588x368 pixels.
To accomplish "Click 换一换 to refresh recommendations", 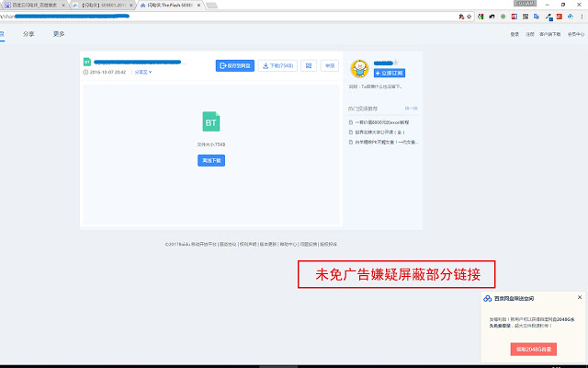I will click(411, 109).
